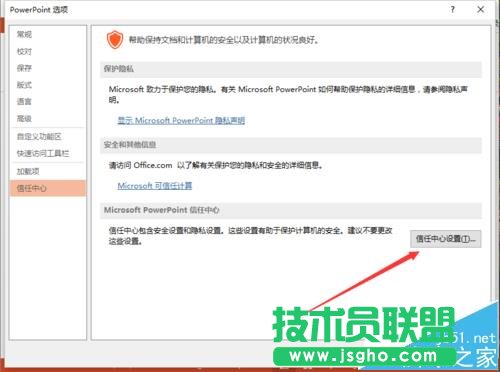Open the Microsoft 可信任计算 link
Screen dimensions: 500x372
(x=155, y=186)
